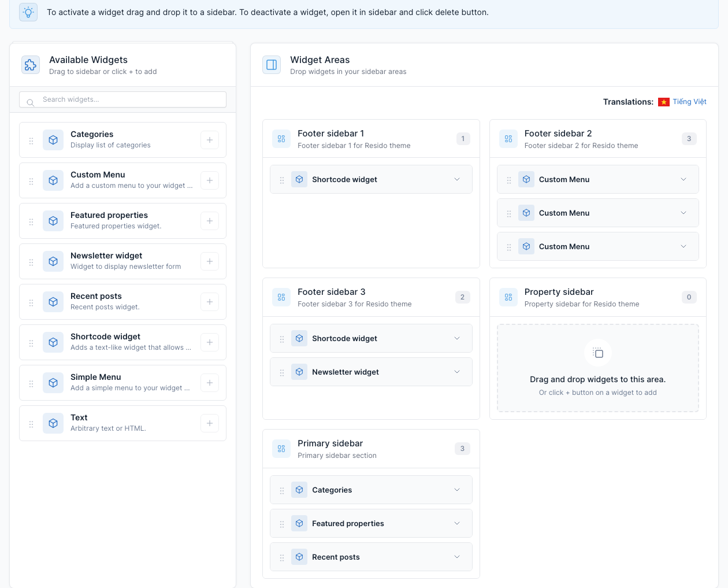This screenshot has width=728, height=588.
Task: Click the 'Display list of categories' text
Action: click(x=110, y=145)
